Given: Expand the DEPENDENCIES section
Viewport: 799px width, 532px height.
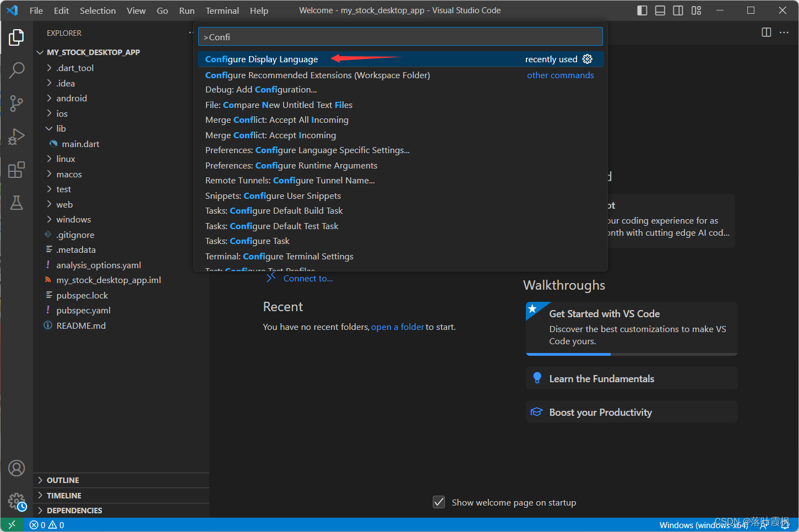Looking at the screenshot, I should click(40, 511).
